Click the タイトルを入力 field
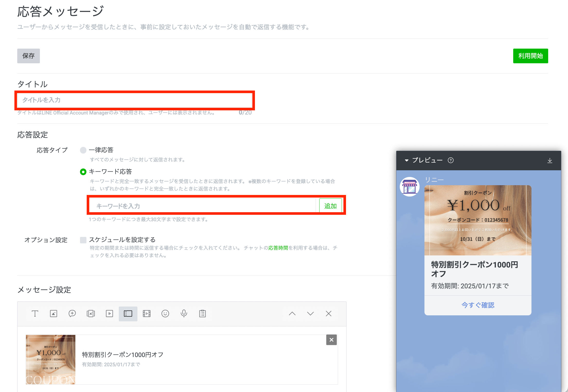 coord(134,100)
